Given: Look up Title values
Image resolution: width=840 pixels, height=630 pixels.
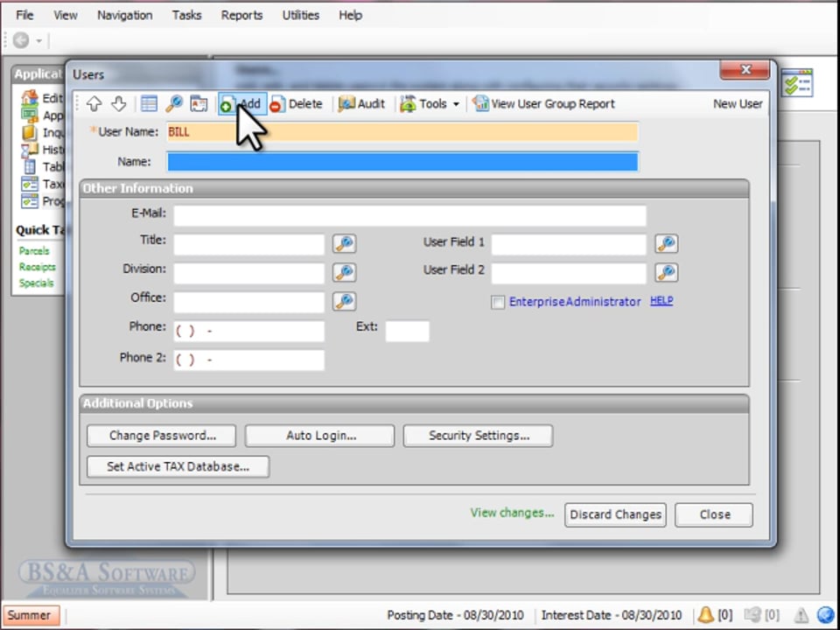Looking at the screenshot, I should (x=344, y=244).
